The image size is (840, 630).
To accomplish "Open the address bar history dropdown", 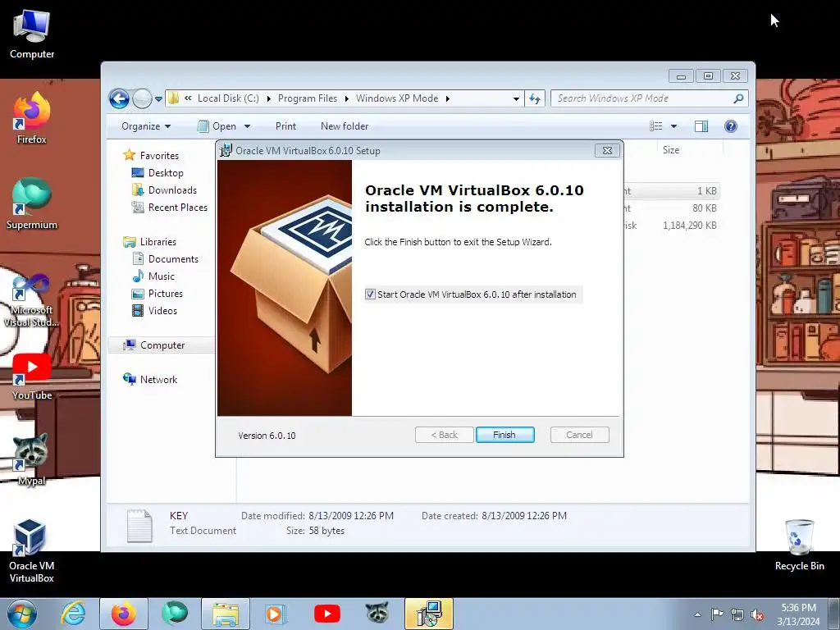I will pos(516,98).
